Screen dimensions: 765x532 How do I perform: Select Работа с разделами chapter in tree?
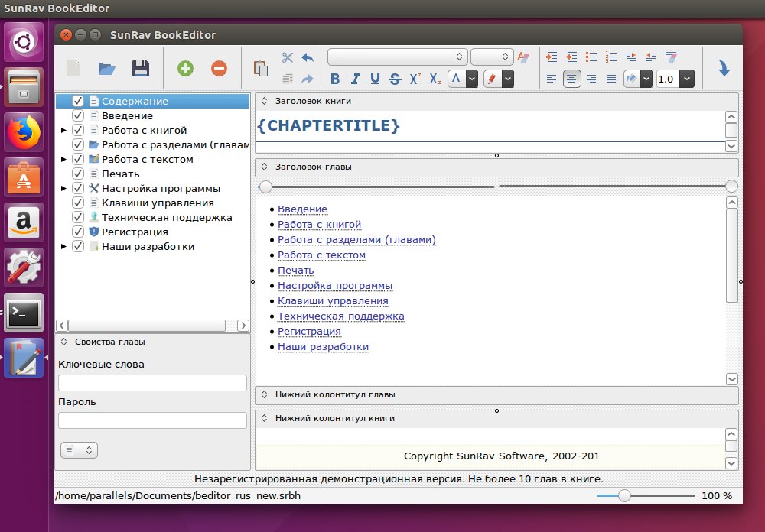[x=176, y=144]
